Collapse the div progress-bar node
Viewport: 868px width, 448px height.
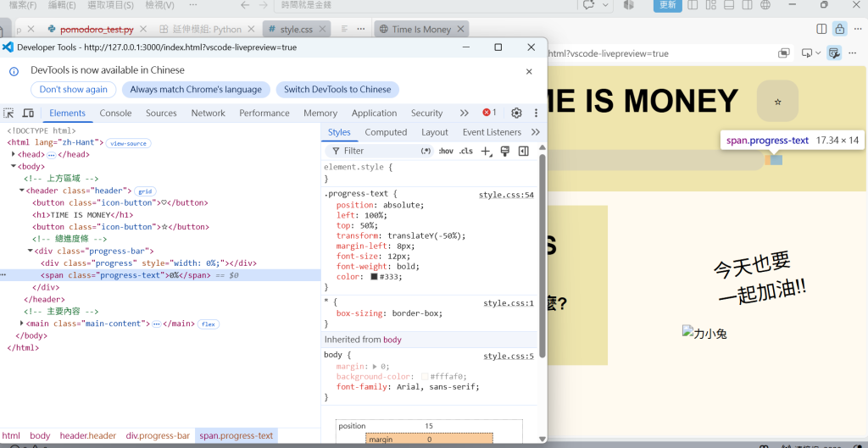(30, 251)
